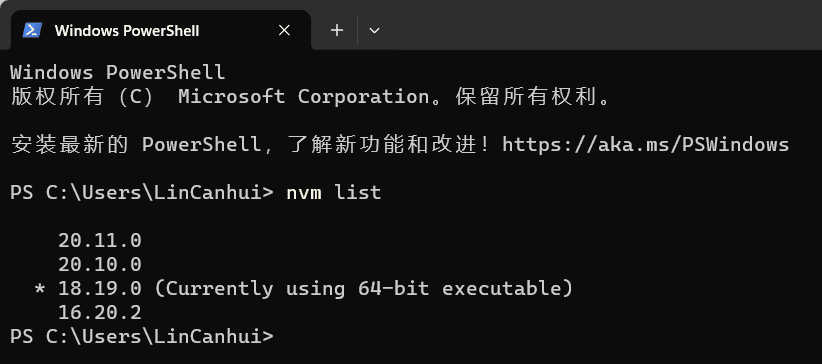
Task: Click the 'Windows PowerShell' header line in terminal
Action: tap(117, 72)
